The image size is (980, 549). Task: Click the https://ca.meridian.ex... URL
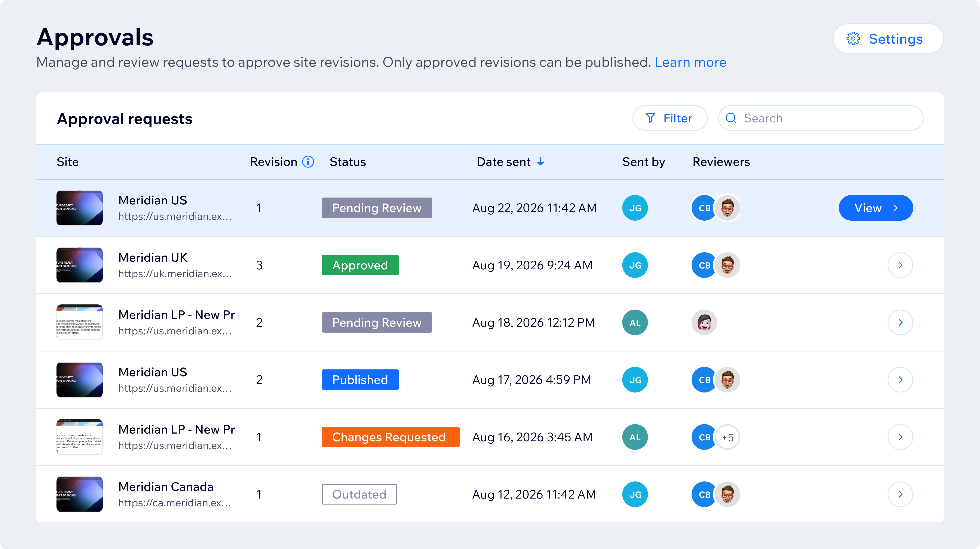[175, 503]
